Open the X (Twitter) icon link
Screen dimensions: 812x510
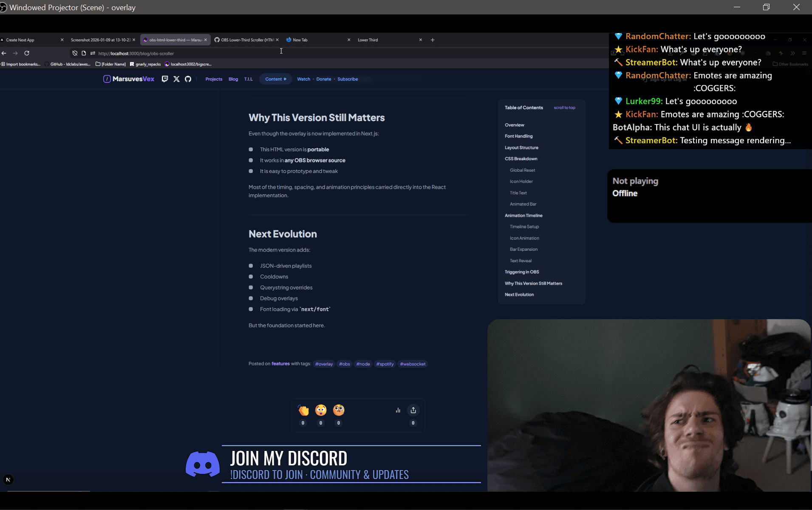(176, 79)
